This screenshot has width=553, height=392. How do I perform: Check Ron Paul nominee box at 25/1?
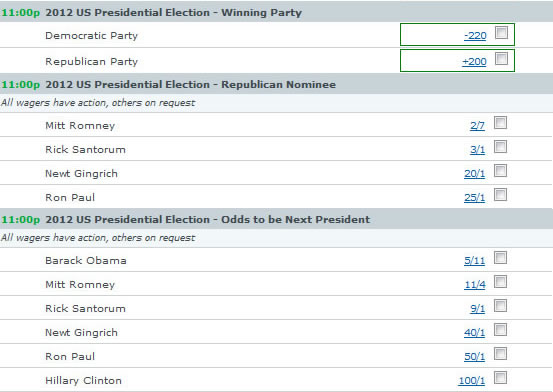coord(500,195)
